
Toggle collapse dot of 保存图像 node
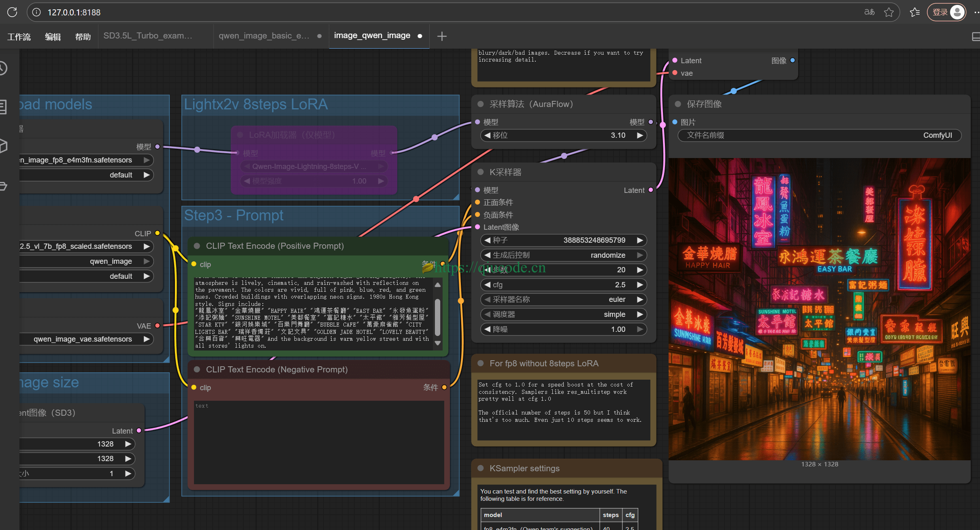pyautogui.click(x=678, y=104)
